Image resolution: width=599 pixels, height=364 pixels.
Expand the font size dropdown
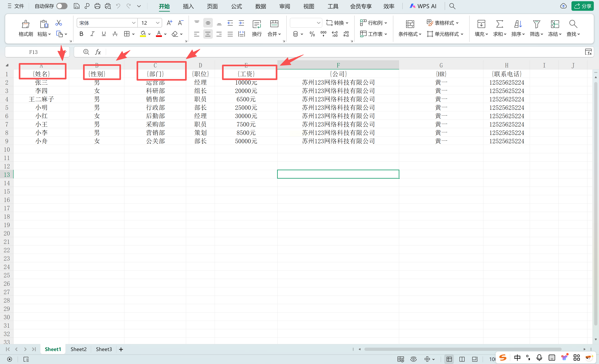pos(158,23)
